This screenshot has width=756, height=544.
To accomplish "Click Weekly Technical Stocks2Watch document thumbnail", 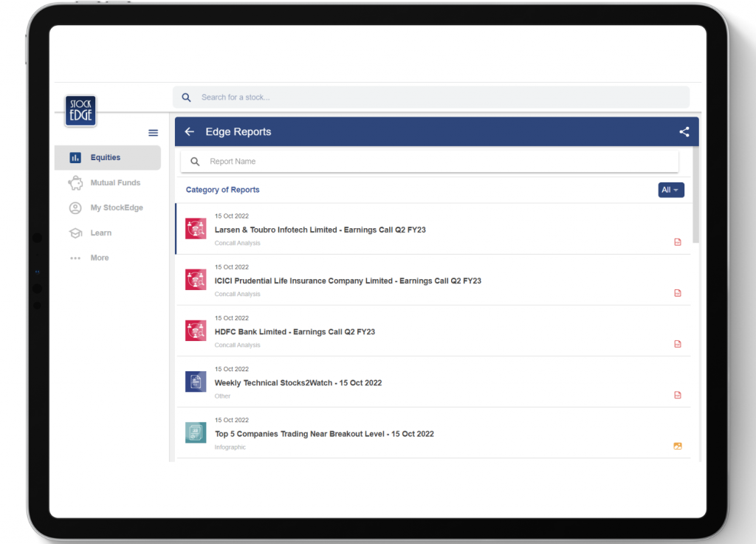I will 196,382.
